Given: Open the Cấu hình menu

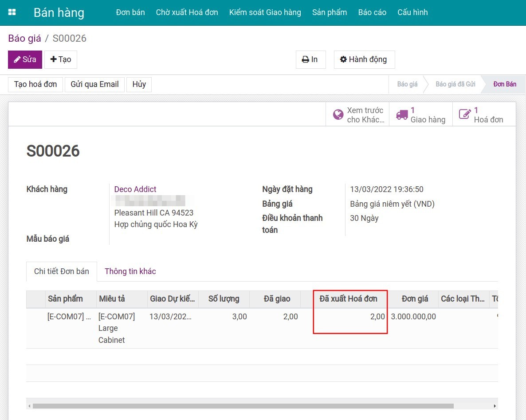Looking at the screenshot, I should pos(412,12).
